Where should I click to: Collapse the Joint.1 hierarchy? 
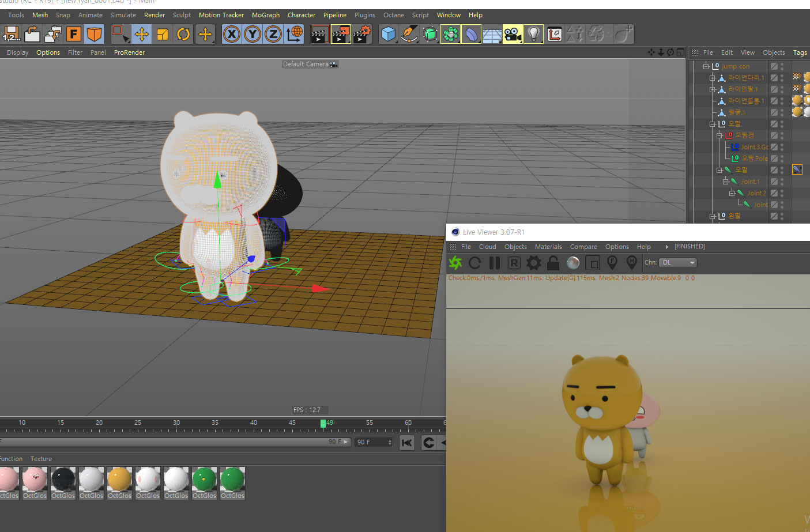[x=726, y=182]
